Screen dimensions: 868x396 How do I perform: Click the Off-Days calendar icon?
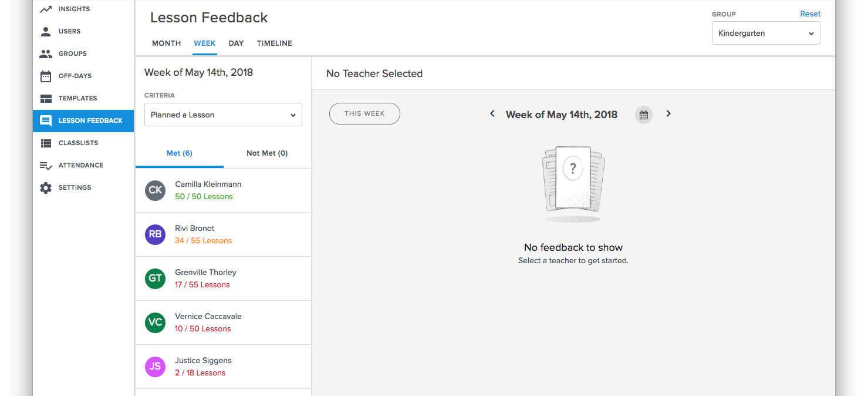pyautogui.click(x=46, y=76)
